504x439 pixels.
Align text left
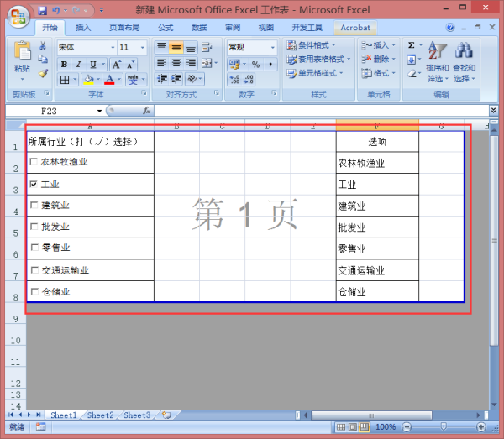pos(161,63)
